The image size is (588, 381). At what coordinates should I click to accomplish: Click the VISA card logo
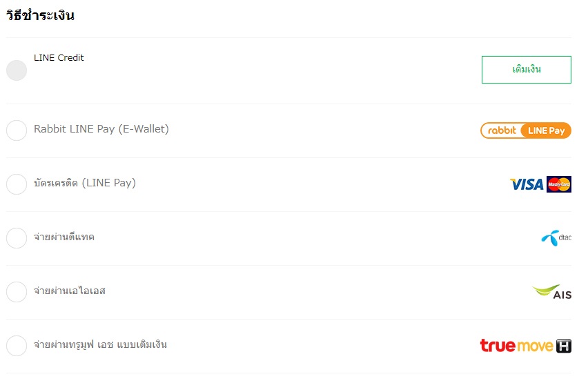527,184
